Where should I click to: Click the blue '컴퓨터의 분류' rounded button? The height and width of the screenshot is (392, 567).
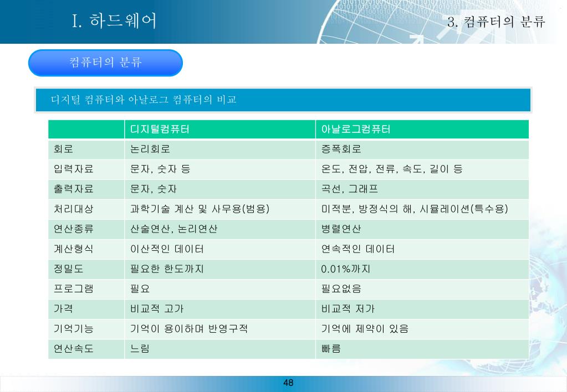[105, 63]
